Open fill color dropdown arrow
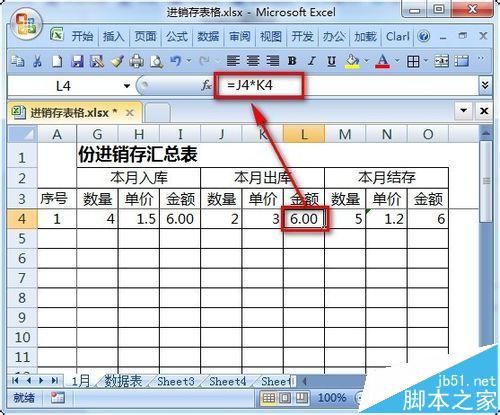The image size is (500, 415). click(x=367, y=61)
